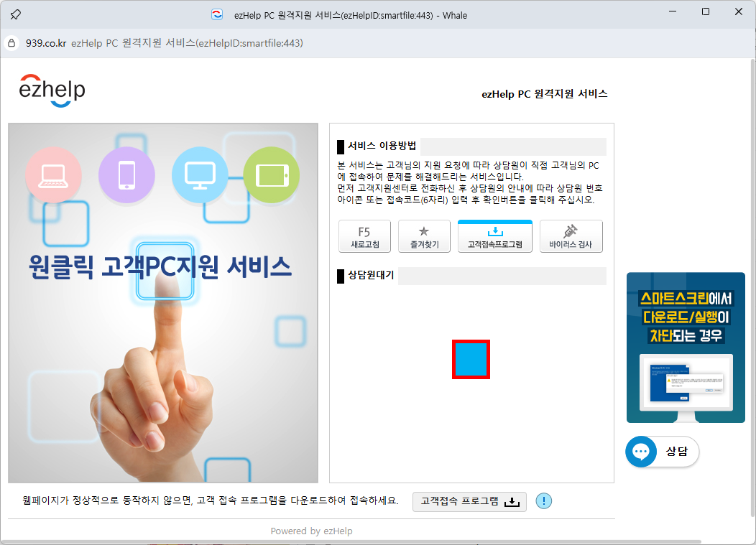Image resolution: width=756 pixels, height=545 pixels.
Task: Click the lock icon beside 939.co.kr
Action: click(x=12, y=43)
